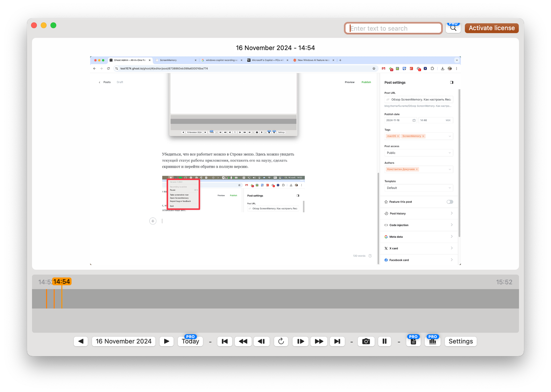This screenshot has height=392, width=551.
Task: Click the fast-forward double arrow icon
Action: point(319,341)
